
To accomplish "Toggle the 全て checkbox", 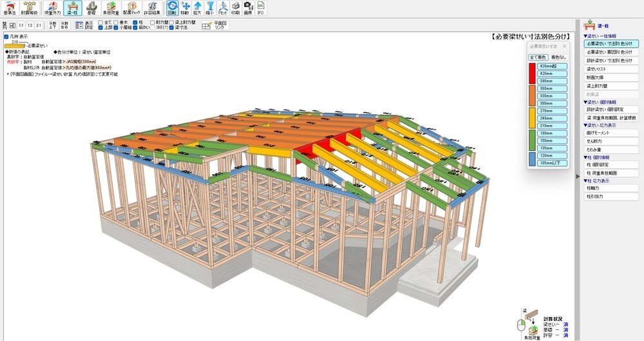I will (100, 23).
